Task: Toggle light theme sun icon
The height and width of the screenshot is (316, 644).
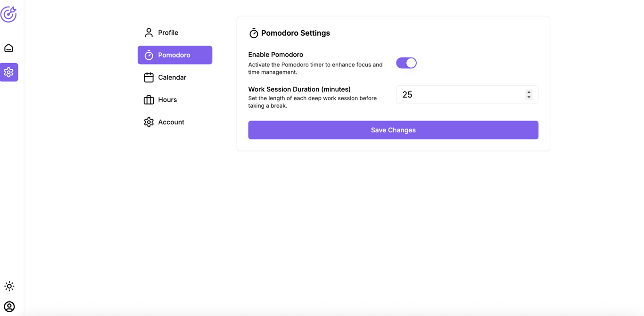Action: click(x=9, y=286)
